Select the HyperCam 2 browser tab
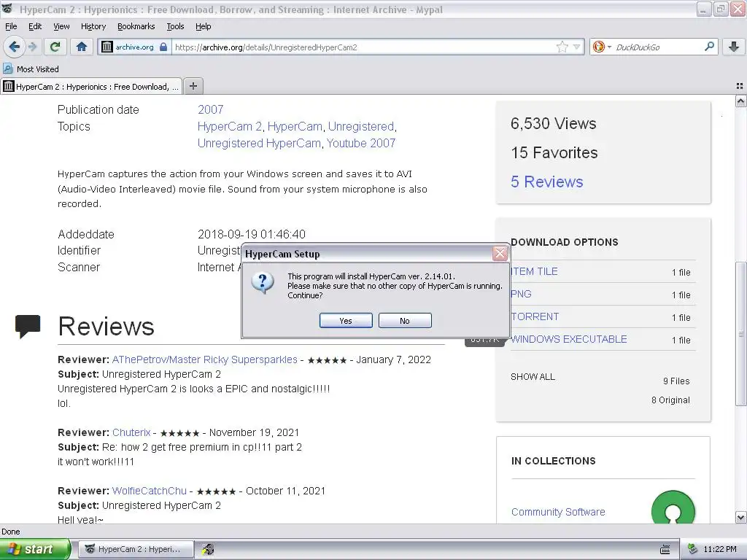The image size is (747, 560). point(91,86)
